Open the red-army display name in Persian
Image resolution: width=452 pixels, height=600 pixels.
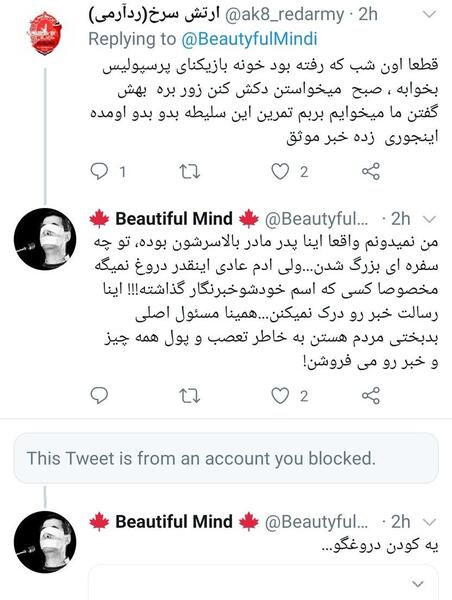[x=154, y=15]
